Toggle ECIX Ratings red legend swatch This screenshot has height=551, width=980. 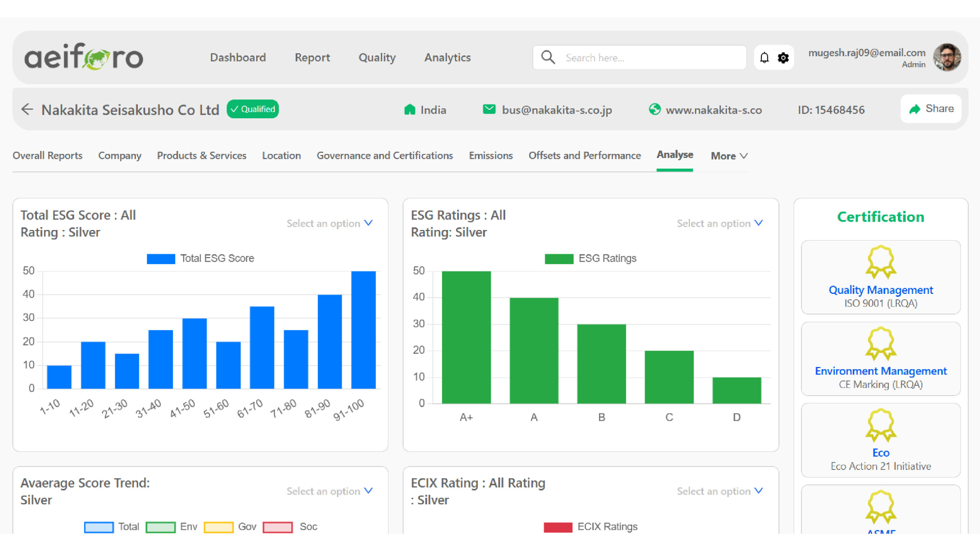(558, 527)
